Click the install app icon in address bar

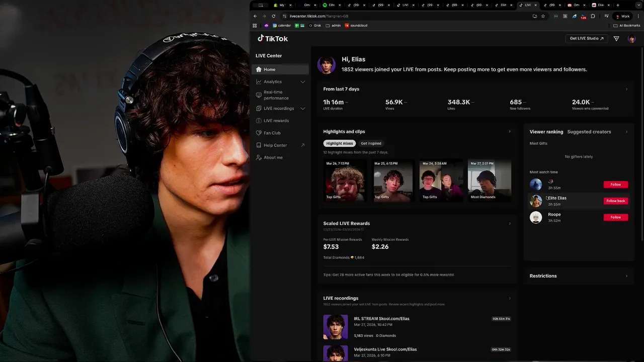534,16
